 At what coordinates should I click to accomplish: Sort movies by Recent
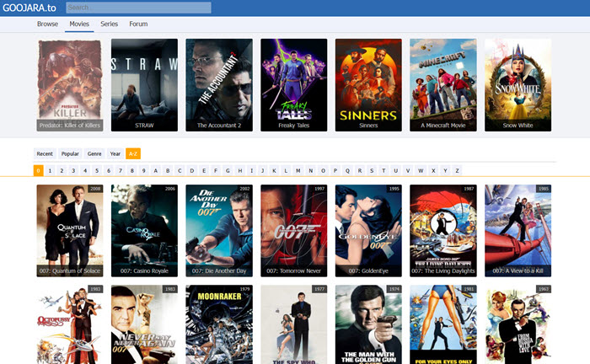pyautogui.click(x=45, y=154)
